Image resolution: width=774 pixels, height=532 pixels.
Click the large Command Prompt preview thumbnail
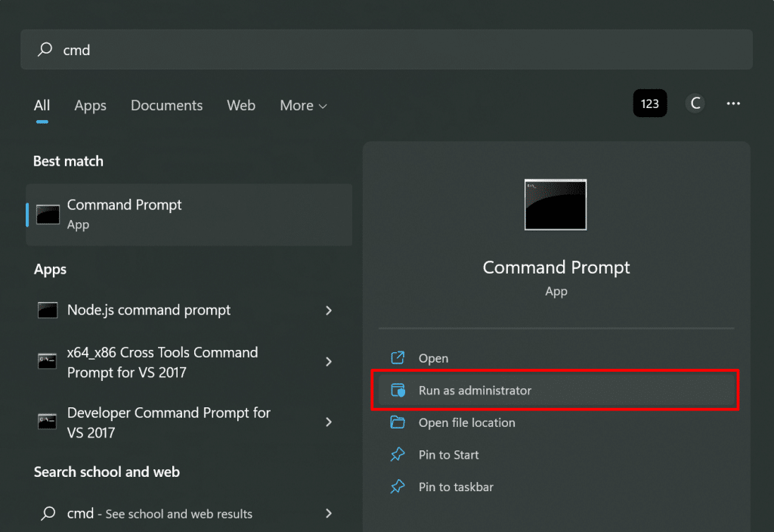[556, 205]
